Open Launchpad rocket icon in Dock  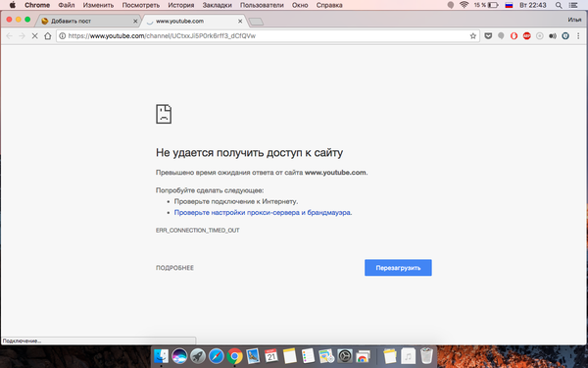coord(198,356)
